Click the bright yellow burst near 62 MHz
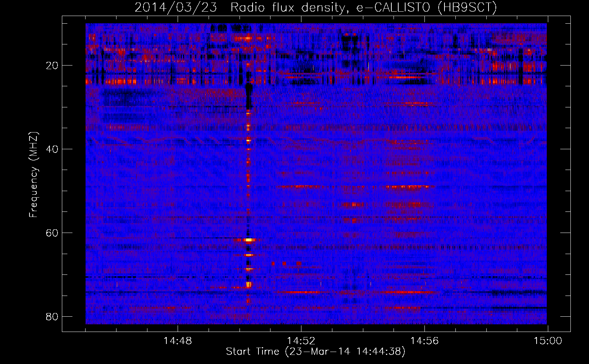 click(249, 240)
